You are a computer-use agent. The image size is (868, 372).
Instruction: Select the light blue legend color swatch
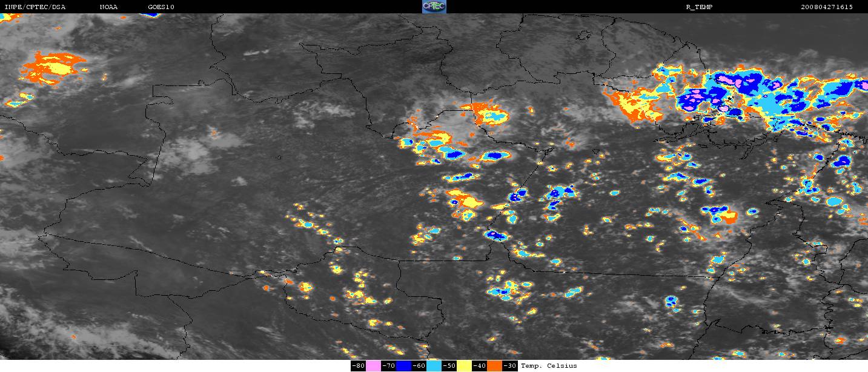[434, 366]
